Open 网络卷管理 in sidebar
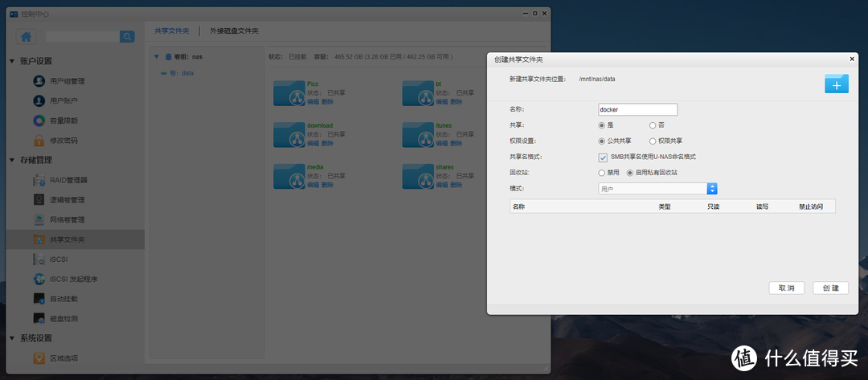The image size is (868, 380). point(67,219)
